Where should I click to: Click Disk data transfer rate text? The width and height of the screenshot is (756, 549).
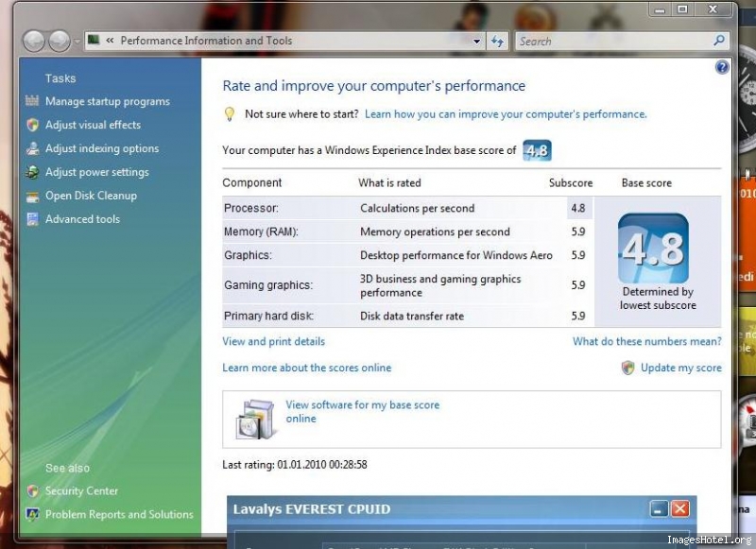pyautogui.click(x=412, y=317)
